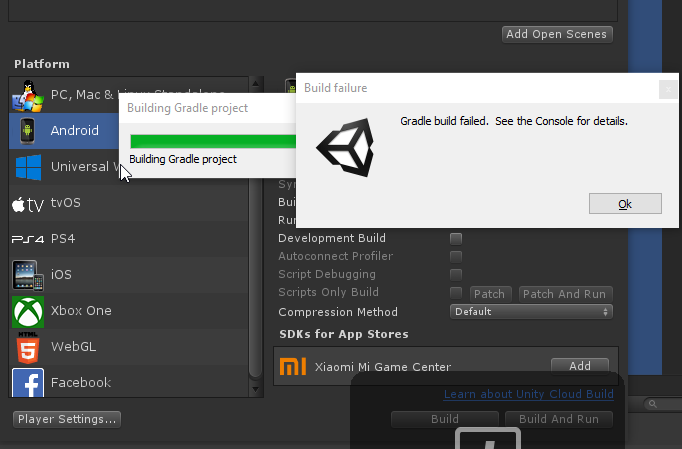Click the Patch button

490,294
